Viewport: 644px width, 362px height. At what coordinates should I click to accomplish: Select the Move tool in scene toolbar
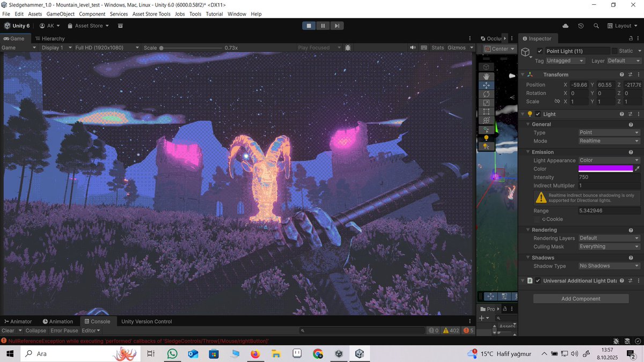[486, 85]
